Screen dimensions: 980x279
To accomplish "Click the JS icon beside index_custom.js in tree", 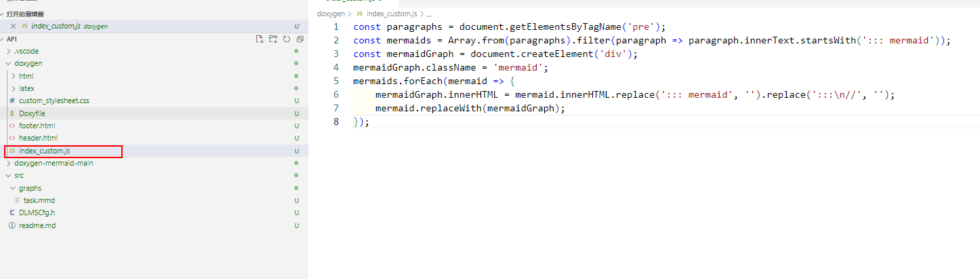I will [x=12, y=151].
